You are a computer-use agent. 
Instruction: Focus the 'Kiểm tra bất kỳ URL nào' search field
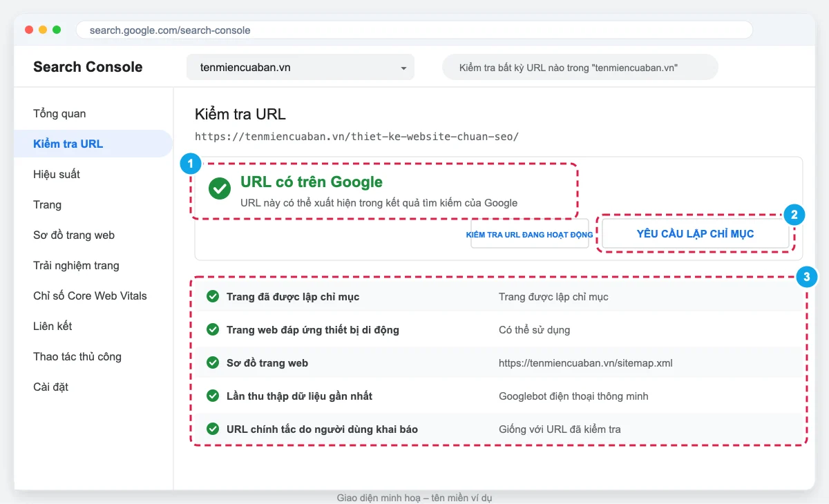(x=580, y=68)
